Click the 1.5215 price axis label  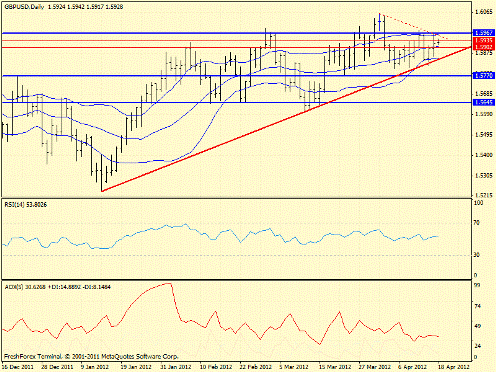484,194
